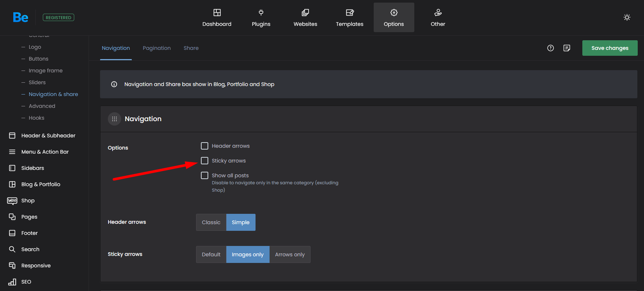Open the Hooks settings item

(37, 118)
